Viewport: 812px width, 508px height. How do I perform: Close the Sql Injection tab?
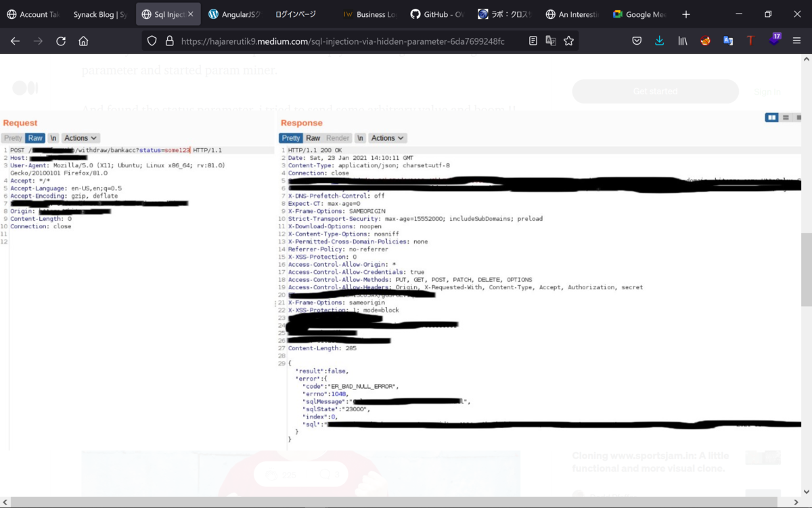click(x=190, y=14)
